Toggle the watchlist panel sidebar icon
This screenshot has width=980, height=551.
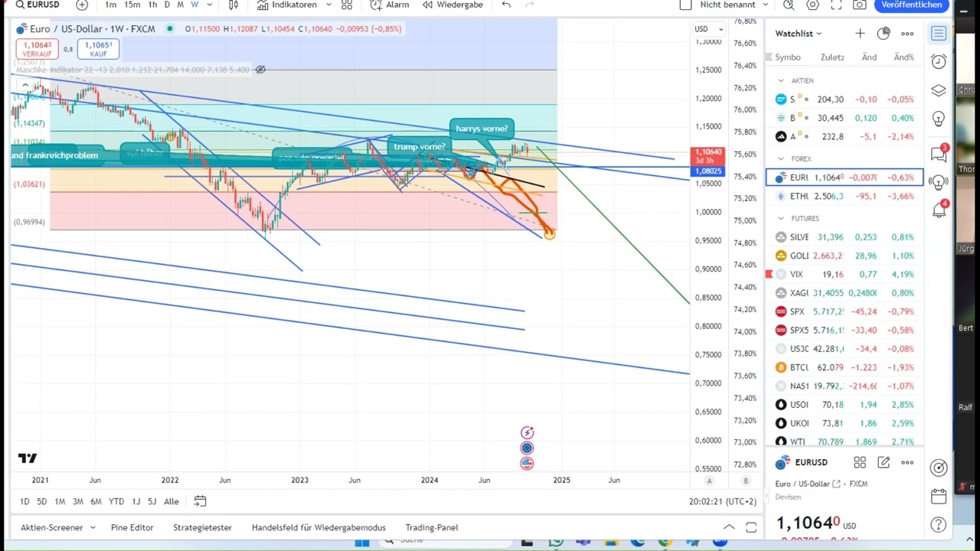(x=939, y=33)
